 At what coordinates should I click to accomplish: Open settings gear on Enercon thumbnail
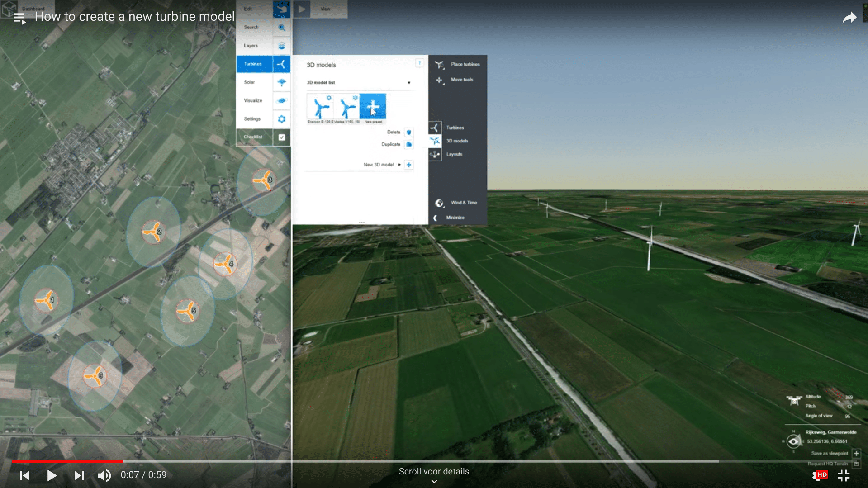click(x=329, y=98)
